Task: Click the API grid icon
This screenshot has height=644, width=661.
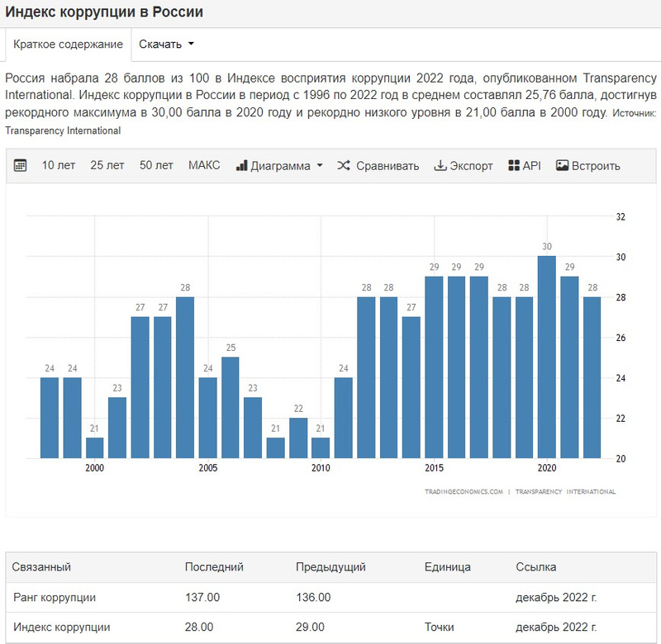Action: point(514,166)
